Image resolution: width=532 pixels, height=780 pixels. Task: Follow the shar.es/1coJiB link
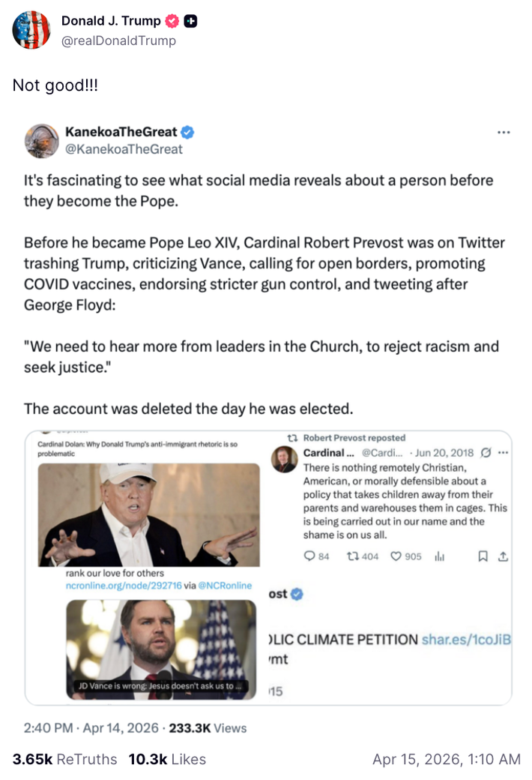tap(466, 640)
